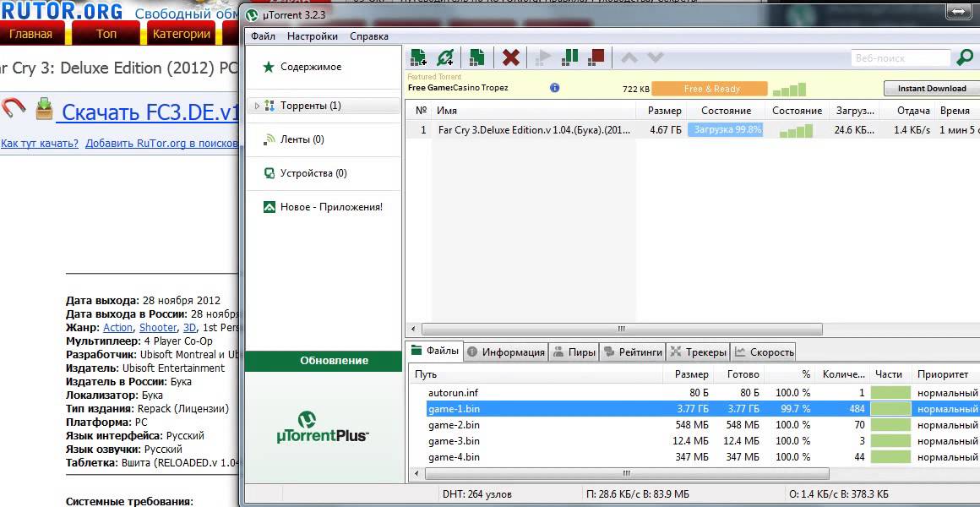Click the pieces bar for autorun.inf
Screen dimensions: 980x507
tap(890, 393)
